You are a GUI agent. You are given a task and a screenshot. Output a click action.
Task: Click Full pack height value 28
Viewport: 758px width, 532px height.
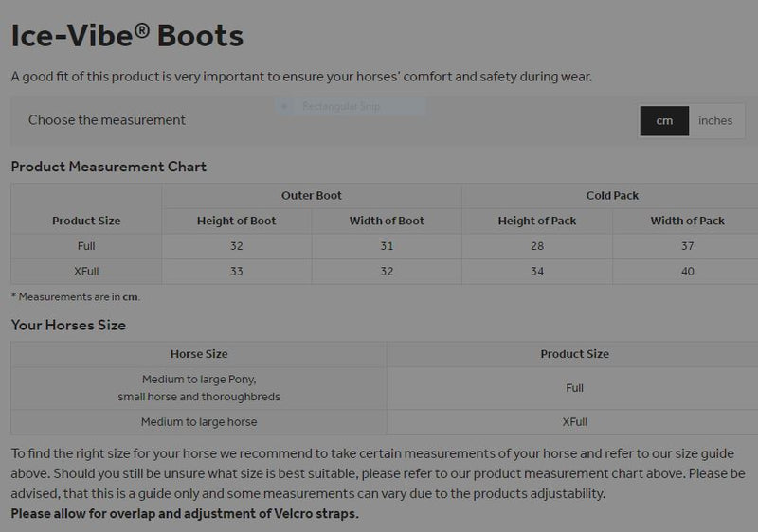click(537, 246)
